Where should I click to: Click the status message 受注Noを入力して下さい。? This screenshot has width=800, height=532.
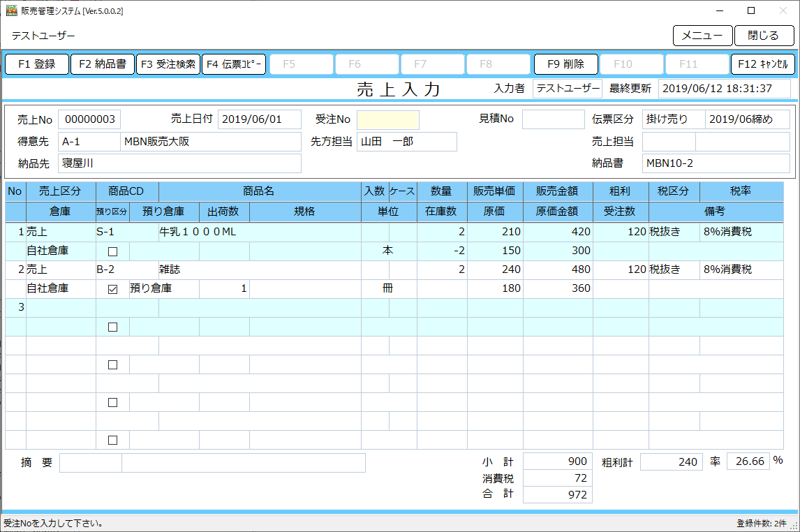[x=54, y=524]
